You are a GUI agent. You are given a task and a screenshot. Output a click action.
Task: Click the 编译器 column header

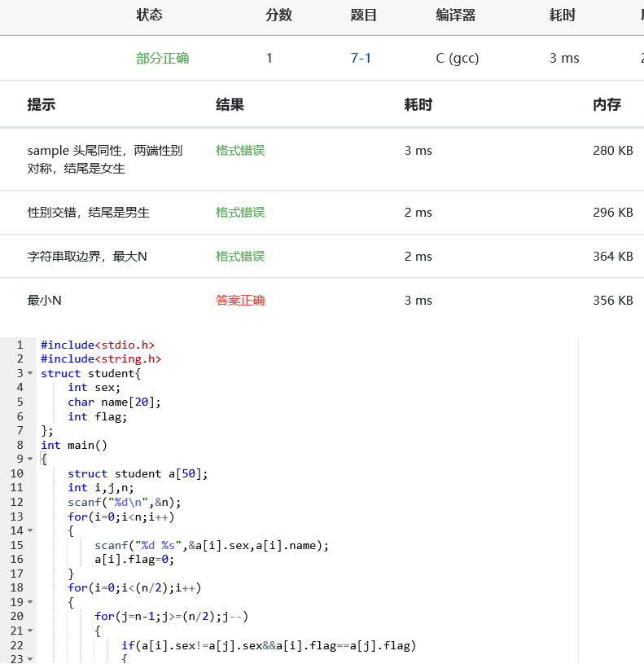pos(456,15)
